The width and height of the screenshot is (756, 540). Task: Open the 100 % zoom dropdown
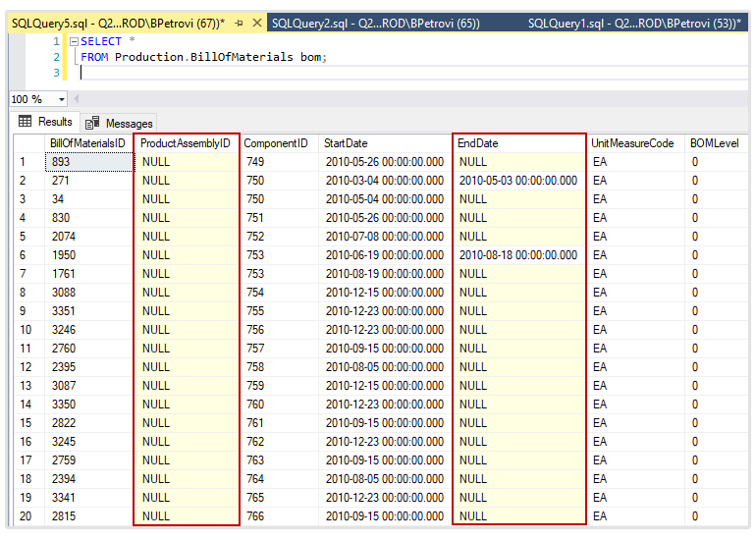pos(62,99)
